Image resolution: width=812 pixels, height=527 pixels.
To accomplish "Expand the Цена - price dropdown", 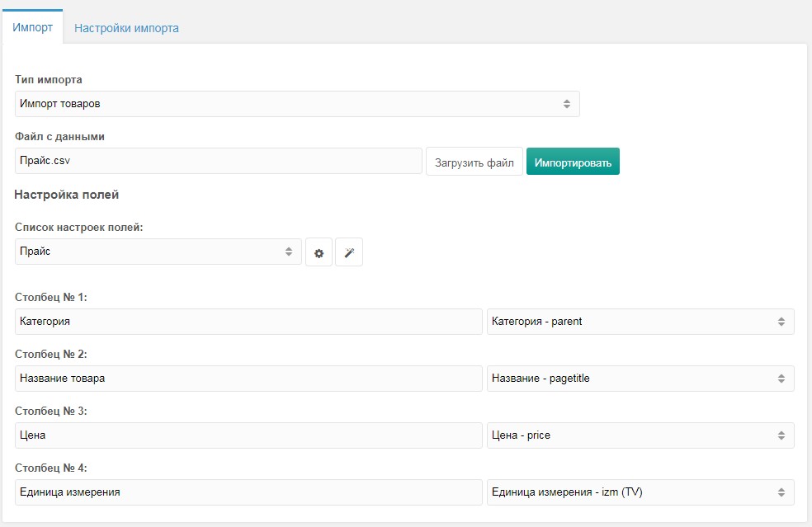I will [640, 435].
